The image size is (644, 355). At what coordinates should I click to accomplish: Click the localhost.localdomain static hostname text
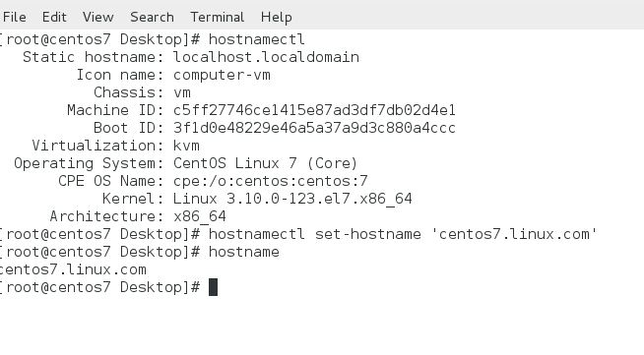point(266,57)
